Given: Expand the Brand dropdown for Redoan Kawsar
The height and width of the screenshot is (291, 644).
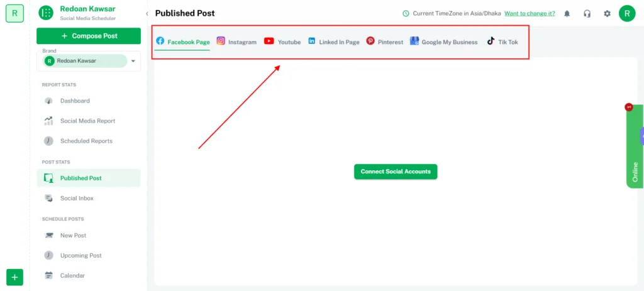Looking at the screenshot, I should (133, 61).
